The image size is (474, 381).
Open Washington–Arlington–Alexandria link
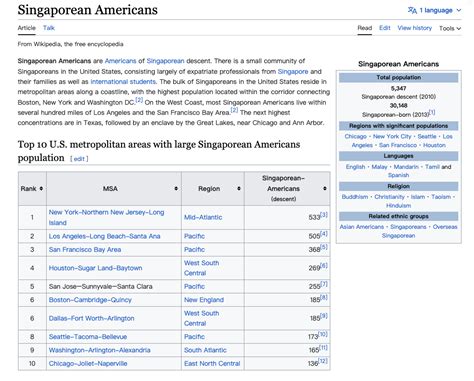99,350
